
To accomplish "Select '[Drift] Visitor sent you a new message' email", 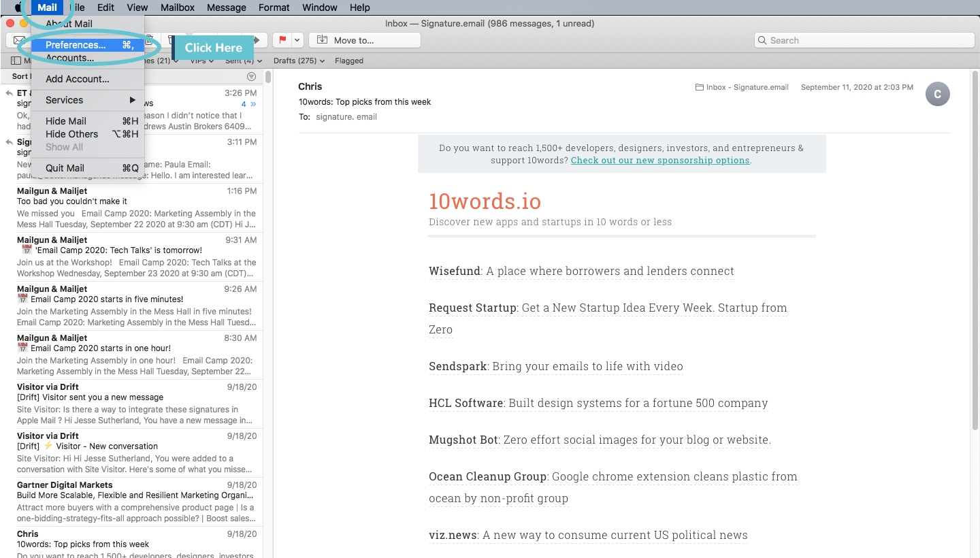I will point(136,404).
